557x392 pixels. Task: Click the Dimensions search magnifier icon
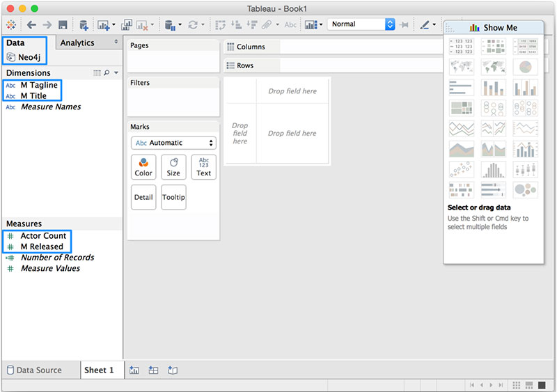(107, 72)
